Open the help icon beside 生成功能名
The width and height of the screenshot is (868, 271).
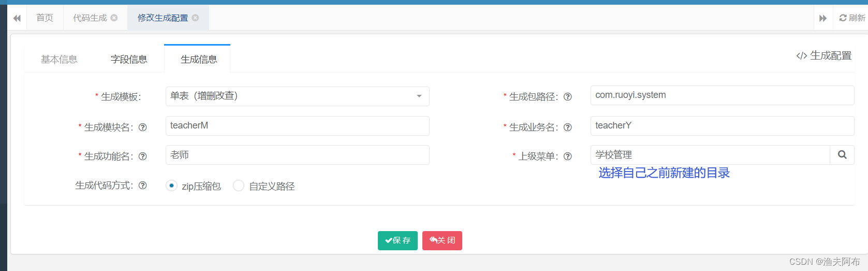[143, 156]
